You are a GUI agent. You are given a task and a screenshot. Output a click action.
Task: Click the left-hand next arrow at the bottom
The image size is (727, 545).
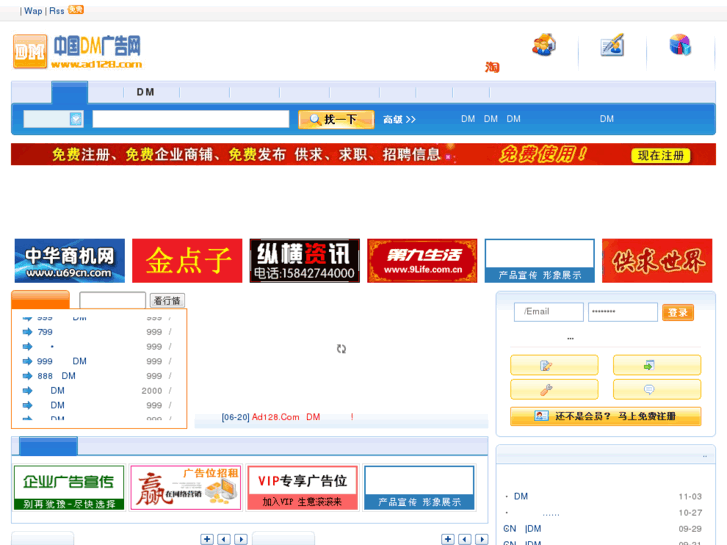click(241, 539)
